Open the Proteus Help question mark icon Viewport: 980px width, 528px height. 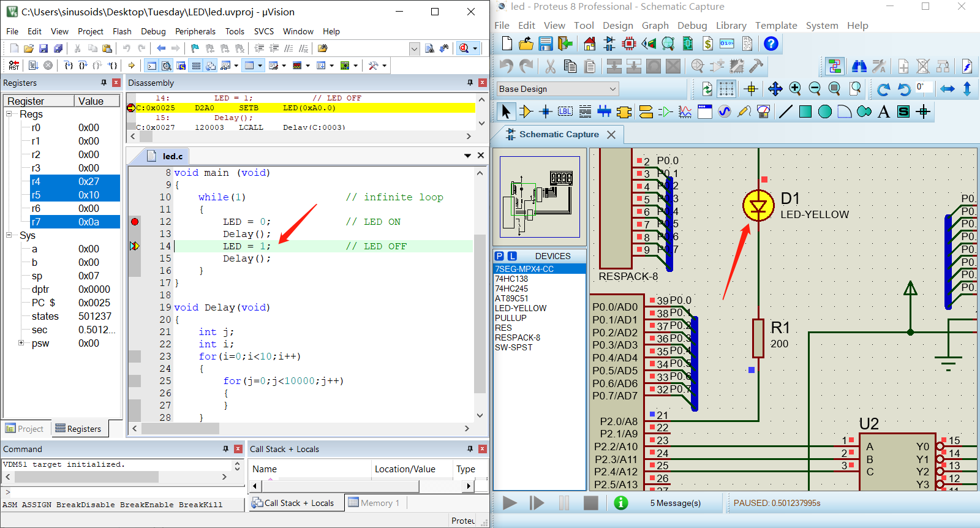[x=771, y=43]
